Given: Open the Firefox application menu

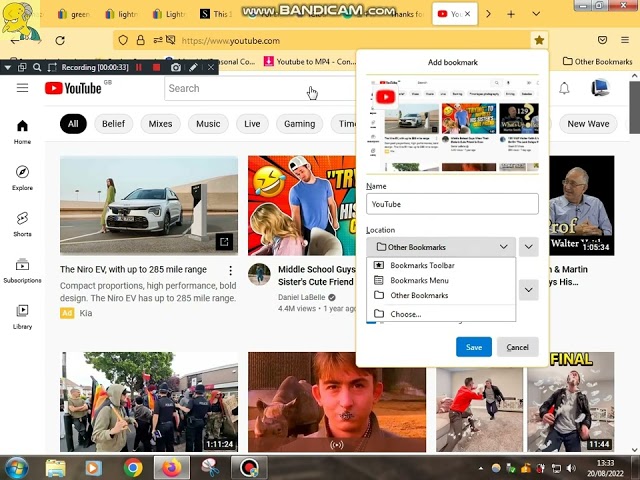Looking at the screenshot, I should pos(625,40).
